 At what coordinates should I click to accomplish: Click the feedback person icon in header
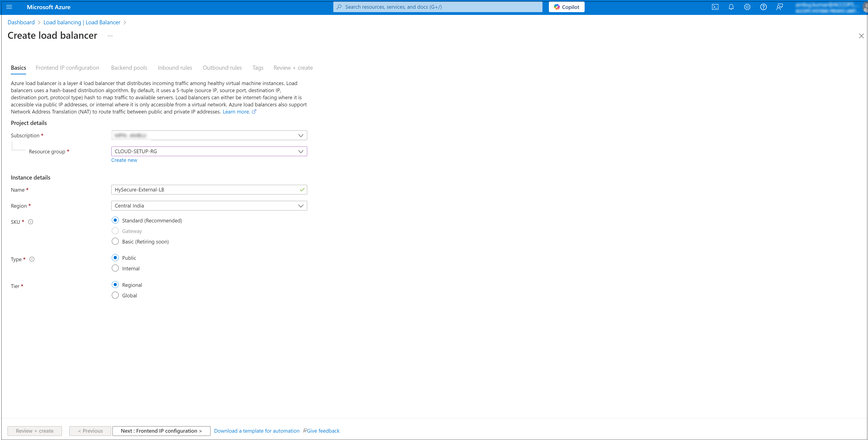point(779,7)
